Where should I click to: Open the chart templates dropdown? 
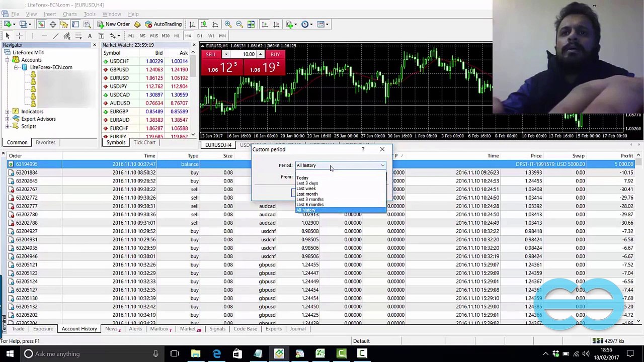(323, 24)
